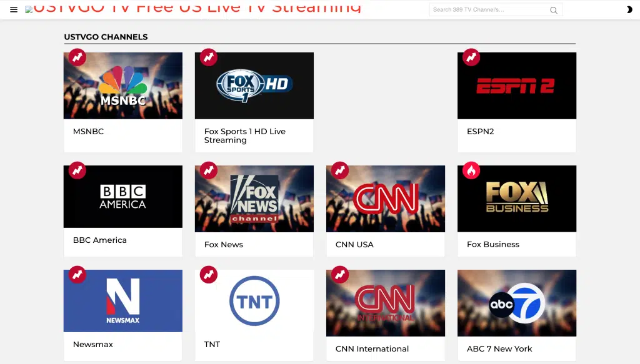
Task: Click the trending badge on TNT thumbnail
Action: pyautogui.click(x=208, y=274)
